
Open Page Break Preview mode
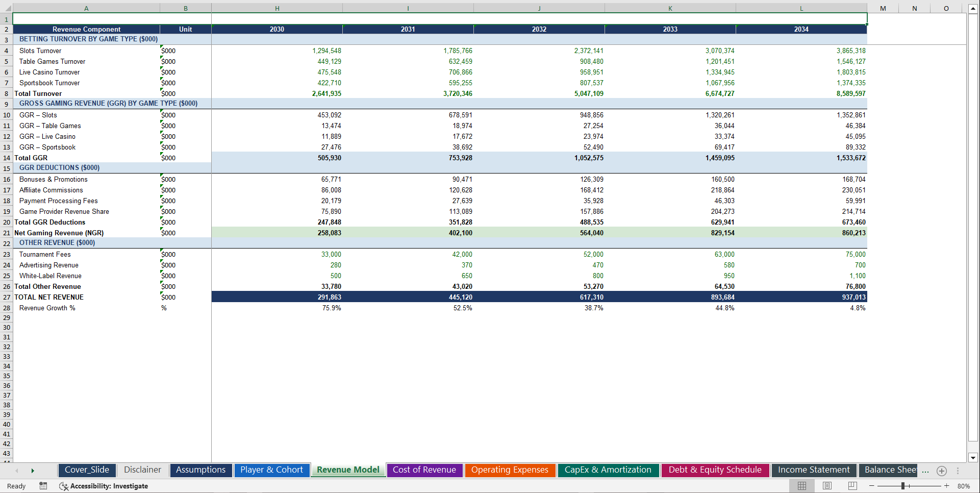pyautogui.click(x=852, y=486)
